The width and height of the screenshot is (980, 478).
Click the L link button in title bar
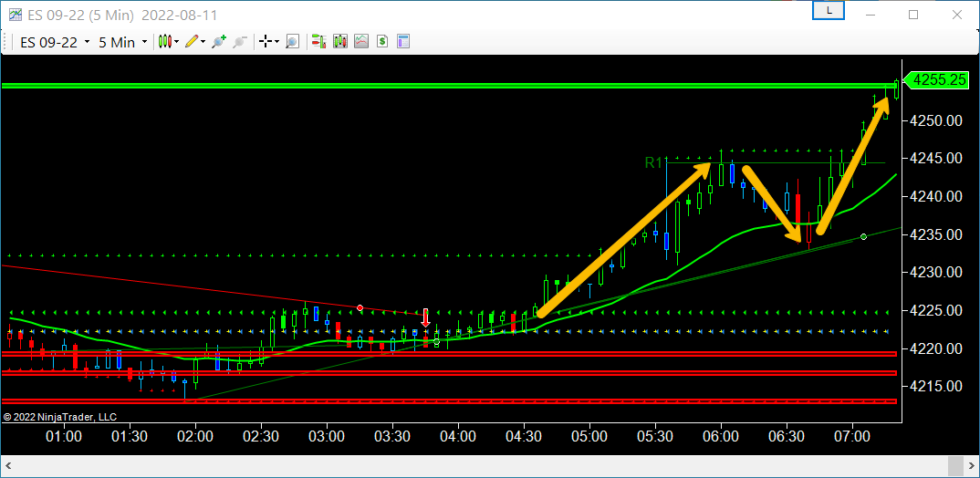[x=829, y=11]
